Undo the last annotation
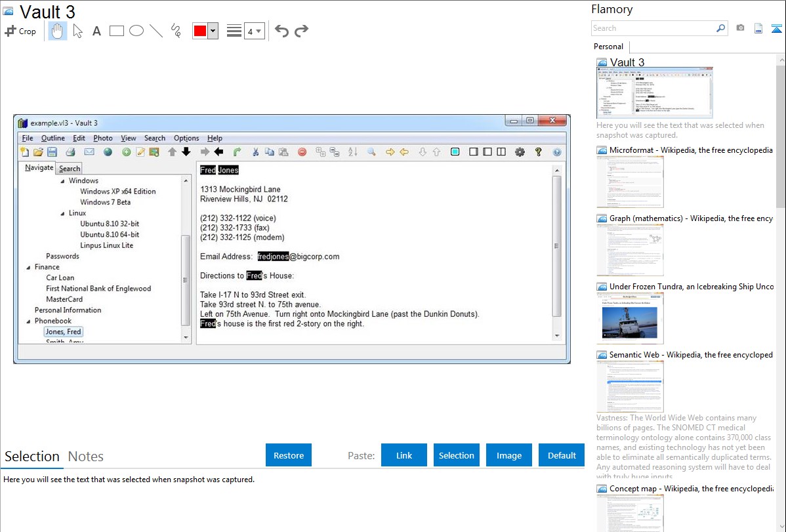 point(281,31)
